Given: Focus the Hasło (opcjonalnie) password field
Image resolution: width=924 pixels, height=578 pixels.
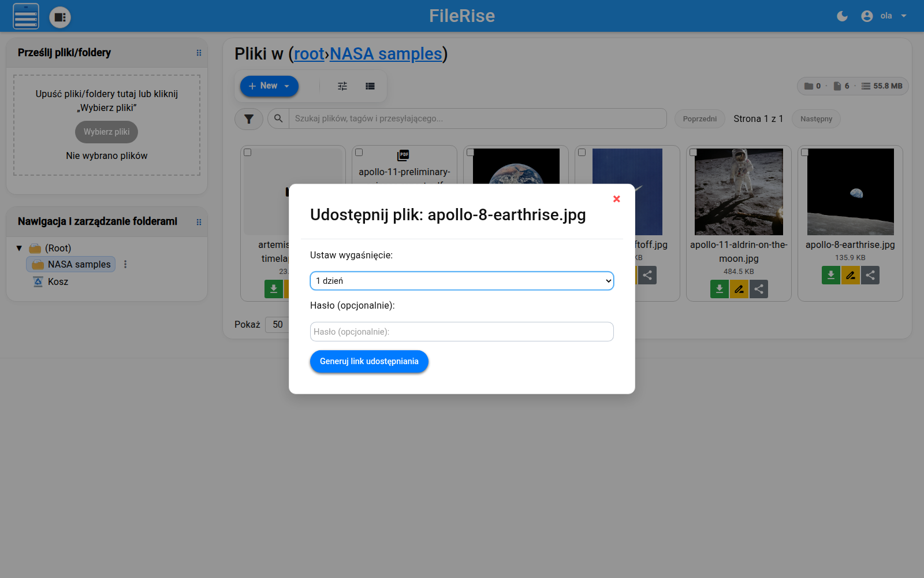Looking at the screenshot, I should (x=461, y=332).
